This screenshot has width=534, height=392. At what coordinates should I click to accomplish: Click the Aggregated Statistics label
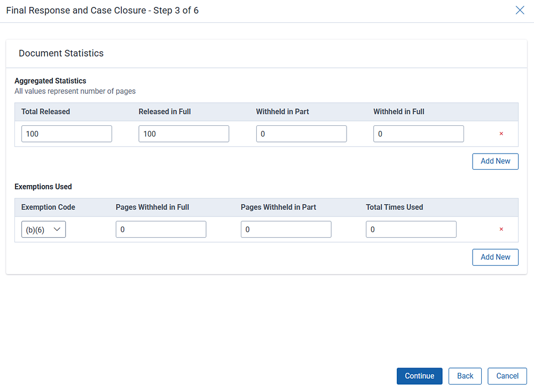pyautogui.click(x=50, y=81)
